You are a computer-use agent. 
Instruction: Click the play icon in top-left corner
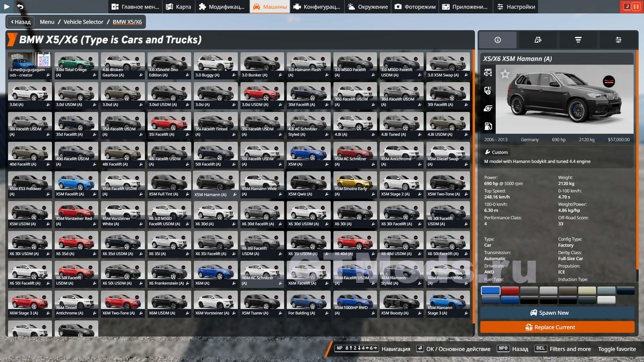[7, 7]
